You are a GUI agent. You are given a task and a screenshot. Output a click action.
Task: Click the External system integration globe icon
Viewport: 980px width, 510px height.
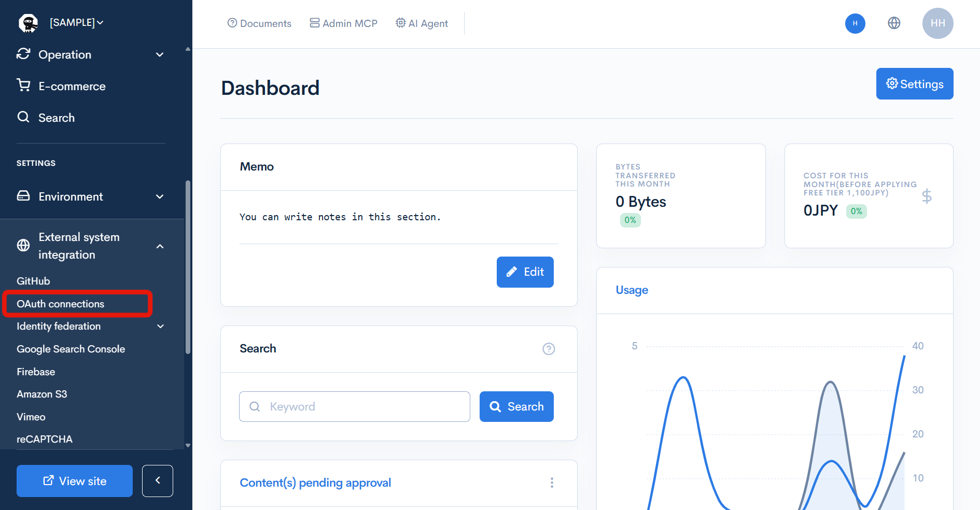tap(23, 245)
